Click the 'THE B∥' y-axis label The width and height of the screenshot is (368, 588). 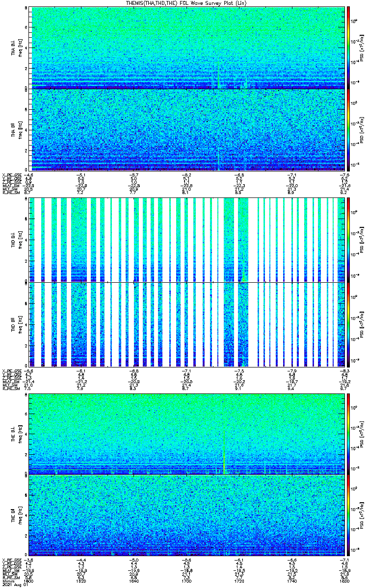13,515
